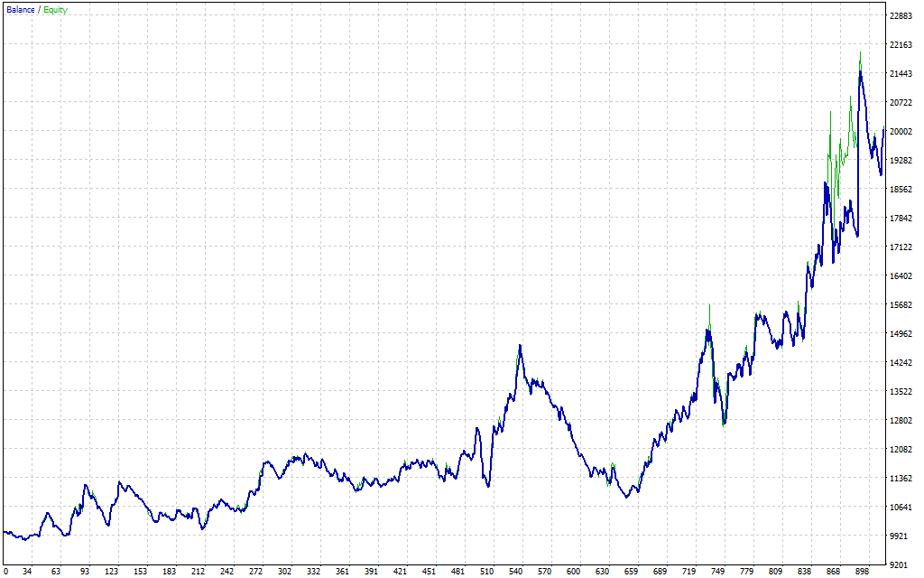Click the 123 horizontal axis marker

[112, 572]
